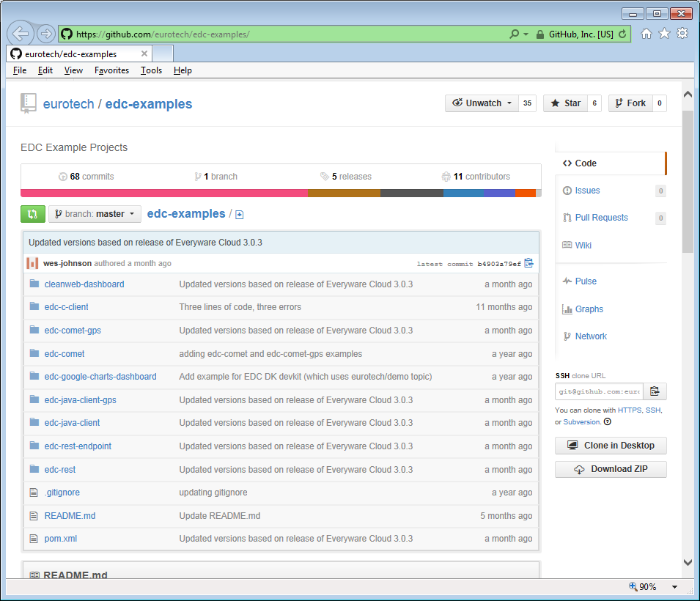This screenshot has height=601, width=700.
Task: Click the browser address bar URL
Action: tap(163, 34)
